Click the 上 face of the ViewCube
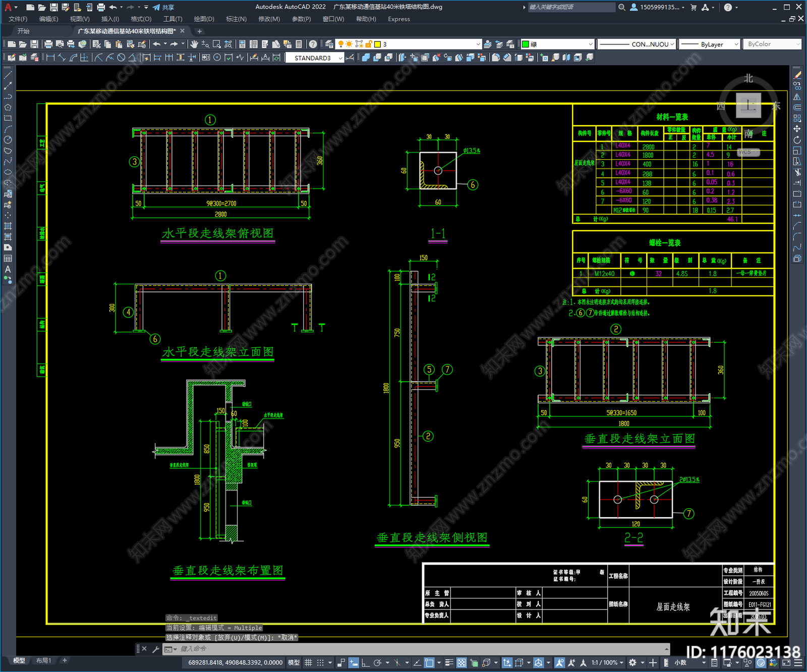The image size is (807, 672). (x=748, y=105)
